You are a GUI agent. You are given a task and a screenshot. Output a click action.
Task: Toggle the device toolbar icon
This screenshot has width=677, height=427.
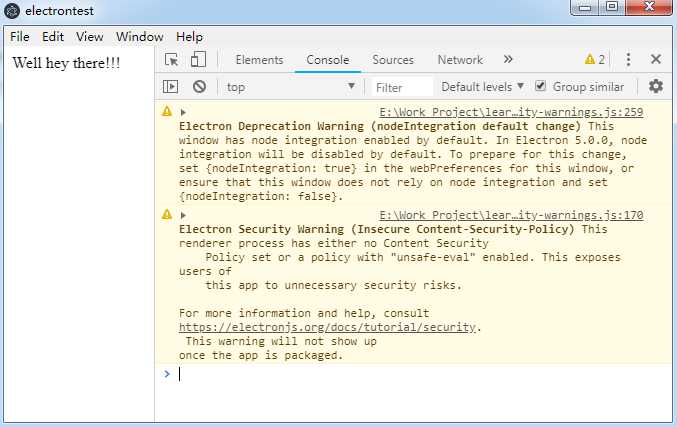tap(198, 59)
